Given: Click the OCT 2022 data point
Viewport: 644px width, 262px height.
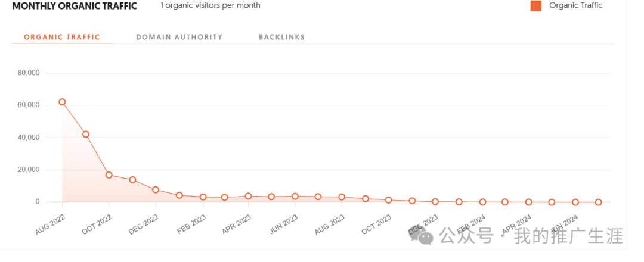Looking at the screenshot, I should pyautogui.click(x=109, y=175).
